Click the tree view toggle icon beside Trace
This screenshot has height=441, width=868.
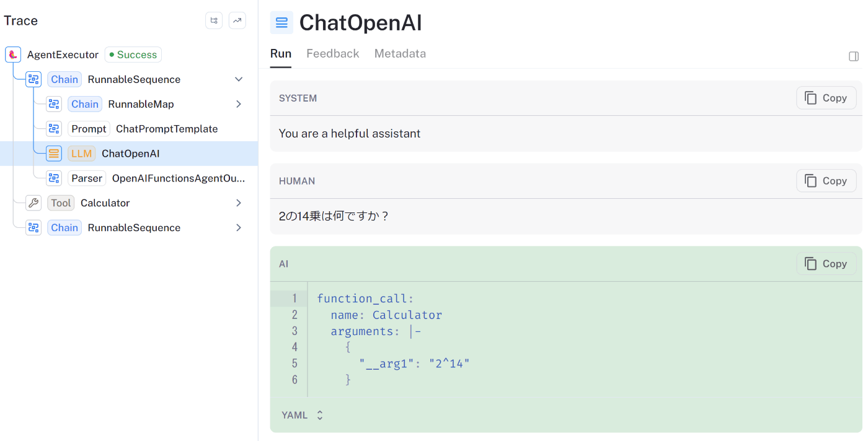(214, 20)
